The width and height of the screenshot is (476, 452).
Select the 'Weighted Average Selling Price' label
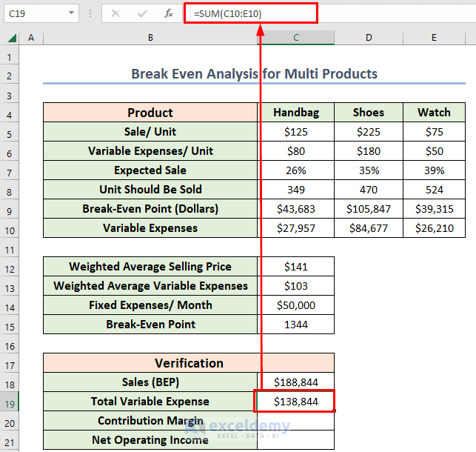[x=150, y=267]
